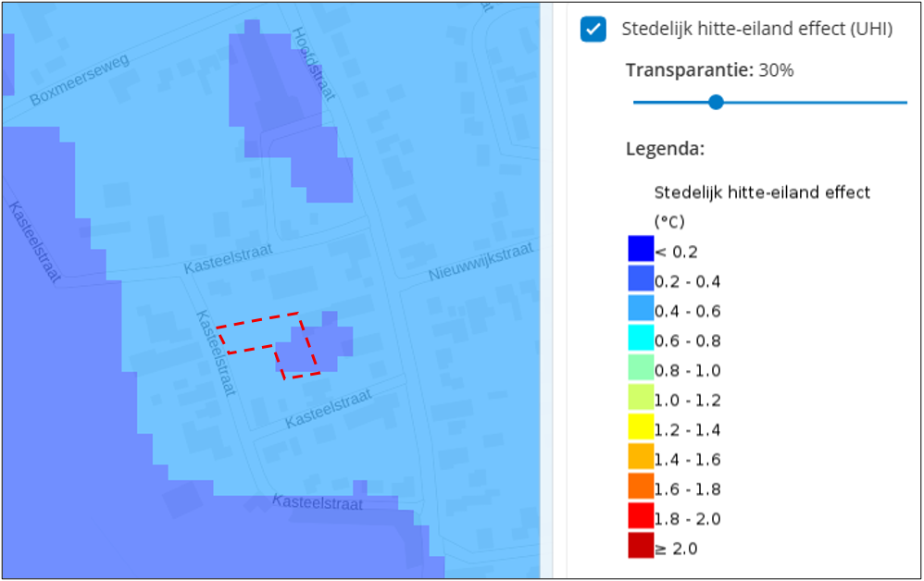Click the orange 1.6 - 1.8 legend swatch
Viewport: 924px width, 581px height.
pyautogui.click(x=641, y=487)
